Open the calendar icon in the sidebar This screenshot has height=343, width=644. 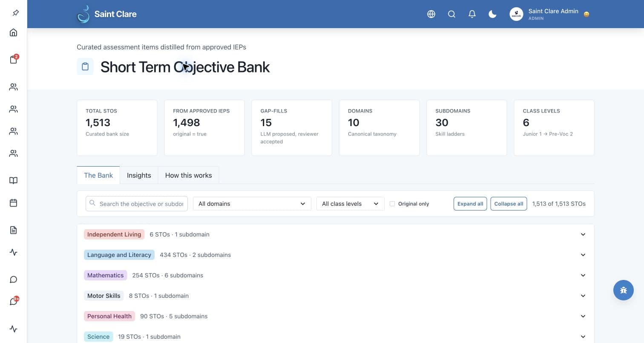(14, 203)
